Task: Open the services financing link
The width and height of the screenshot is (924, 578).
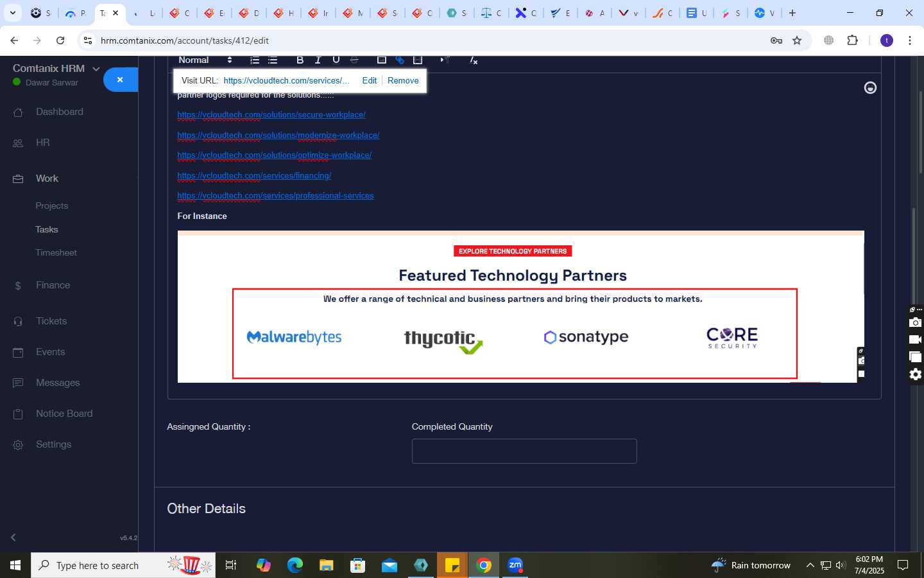Action: [254, 176]
